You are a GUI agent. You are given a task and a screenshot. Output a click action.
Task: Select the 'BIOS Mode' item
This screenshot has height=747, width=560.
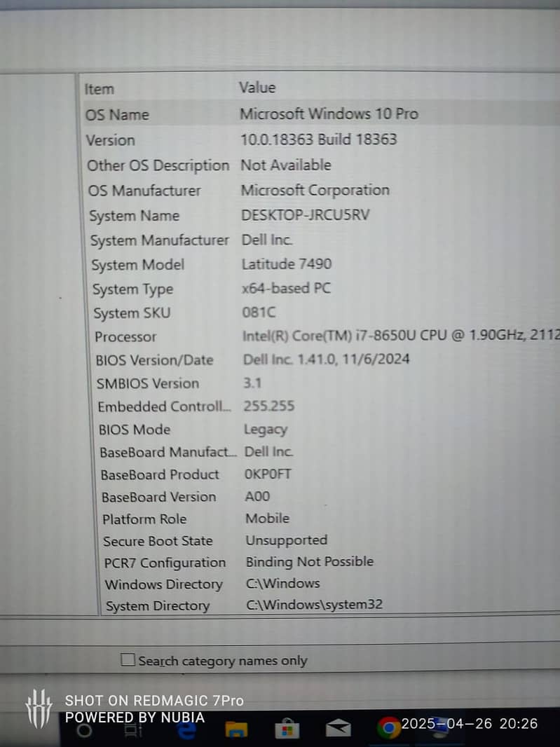[135, 430]
